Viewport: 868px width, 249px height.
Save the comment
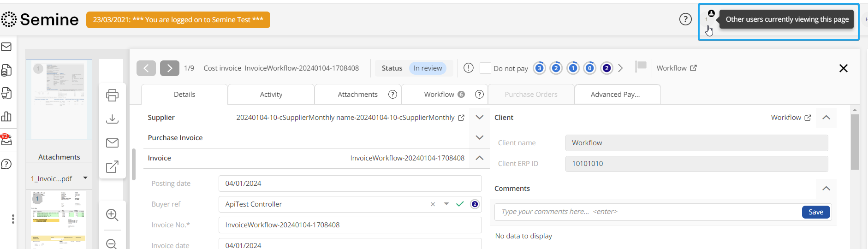pyautogui.click(x=815, y=212)
